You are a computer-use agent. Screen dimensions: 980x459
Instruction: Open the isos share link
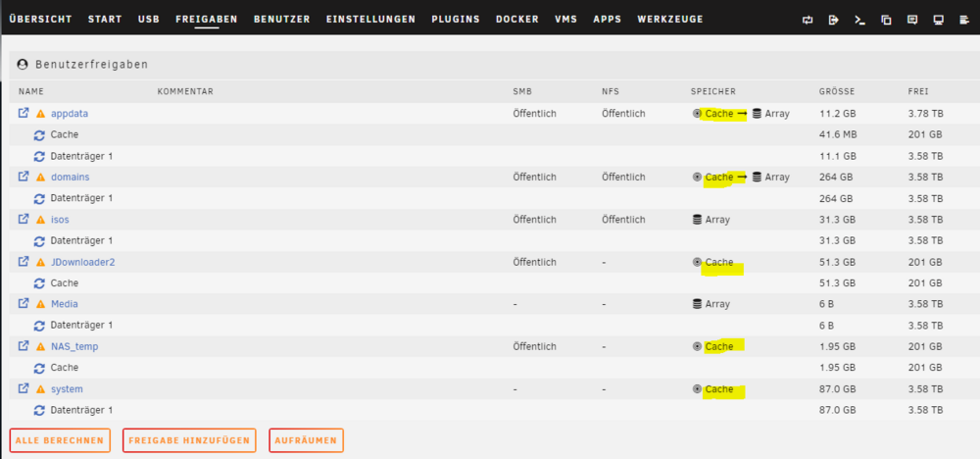coord(60,220)
